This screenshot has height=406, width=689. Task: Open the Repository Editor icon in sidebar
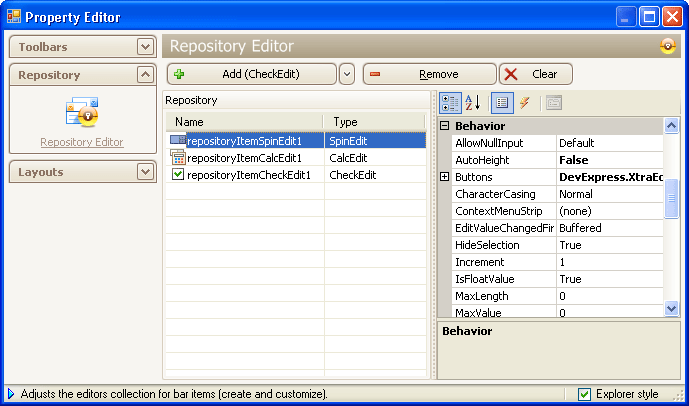82,112
